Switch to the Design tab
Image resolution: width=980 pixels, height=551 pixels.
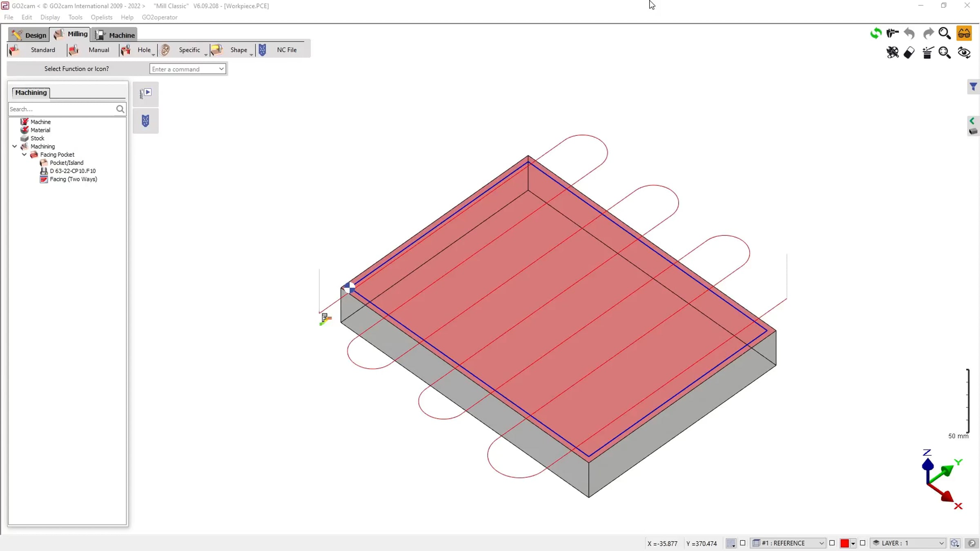(29, 35)
